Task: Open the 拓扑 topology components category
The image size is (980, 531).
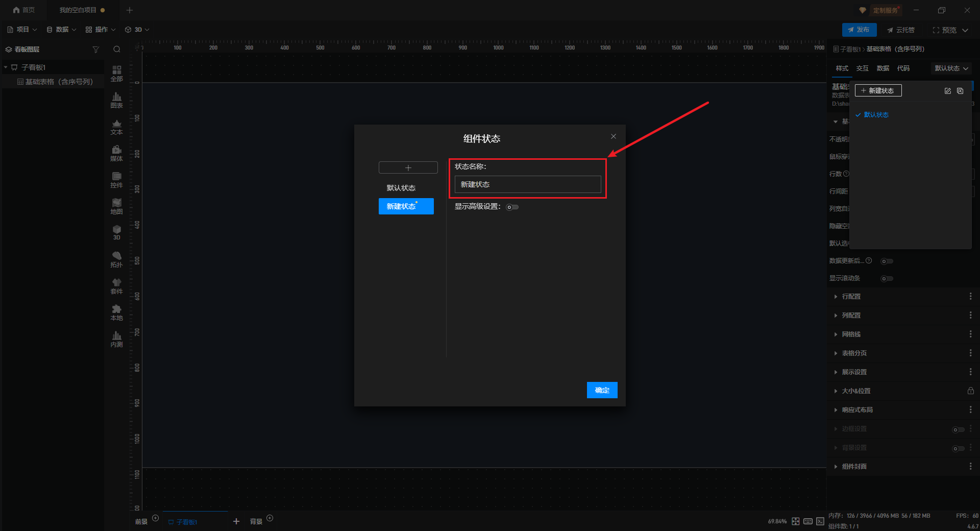Action: click(116, 259)
